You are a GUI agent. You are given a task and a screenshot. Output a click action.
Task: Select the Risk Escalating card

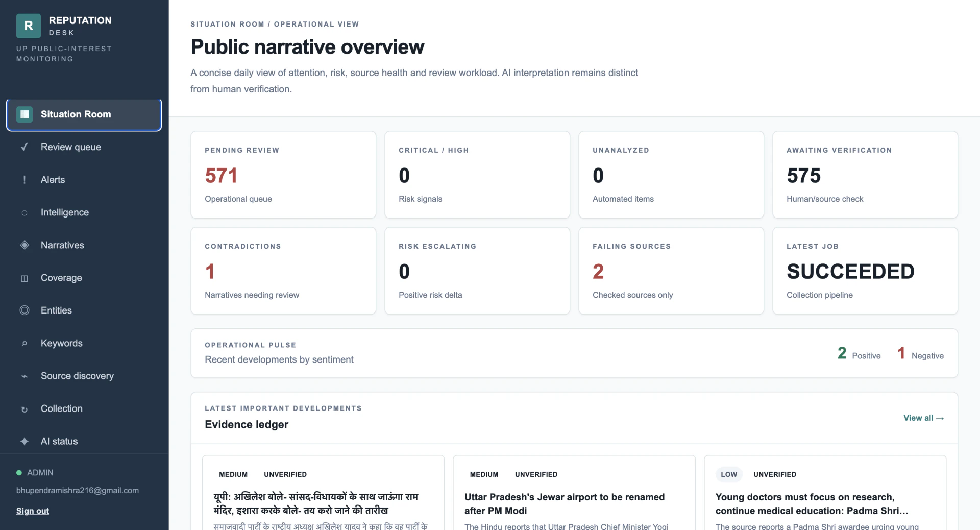coord(477,271)
